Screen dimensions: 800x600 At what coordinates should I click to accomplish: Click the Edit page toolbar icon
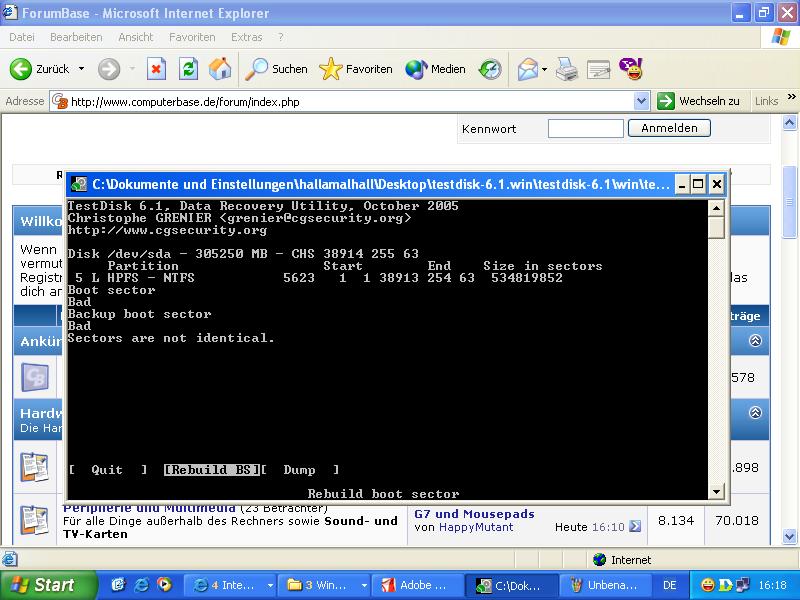[x=598, y=69]
